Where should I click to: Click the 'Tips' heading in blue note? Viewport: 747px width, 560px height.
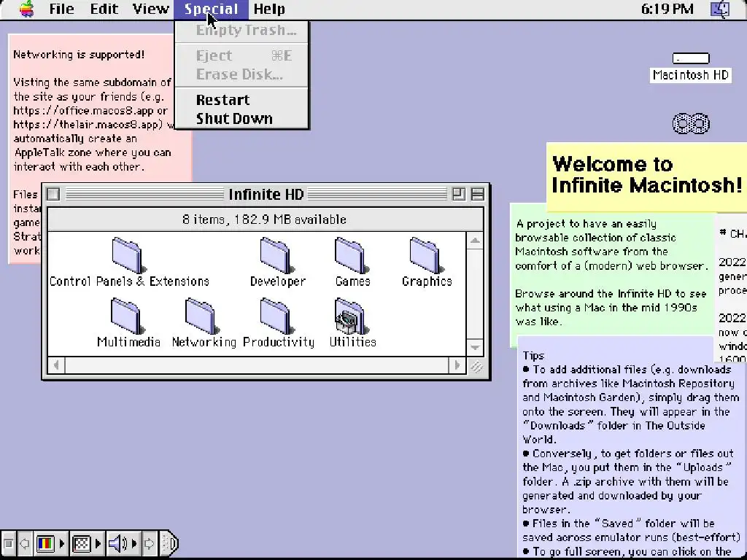pyautogui.click(x=533, y=356)
